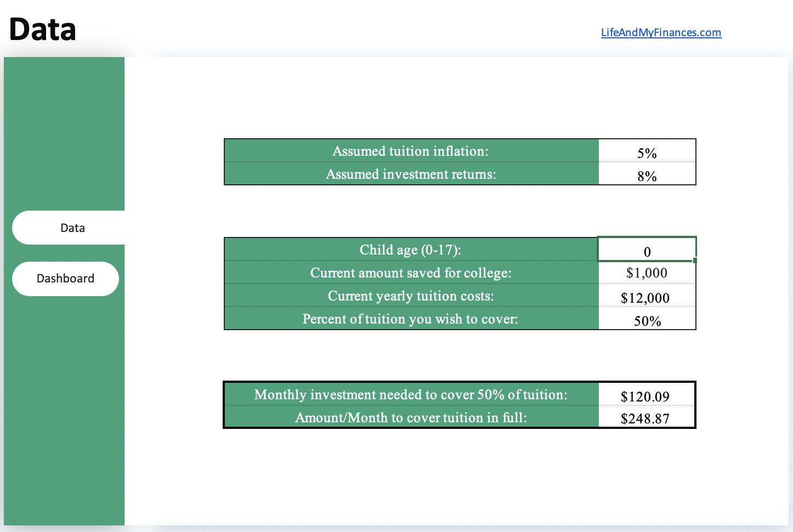
Task: Select the $120.09 monthly investment result
Action: click(646, 394)
